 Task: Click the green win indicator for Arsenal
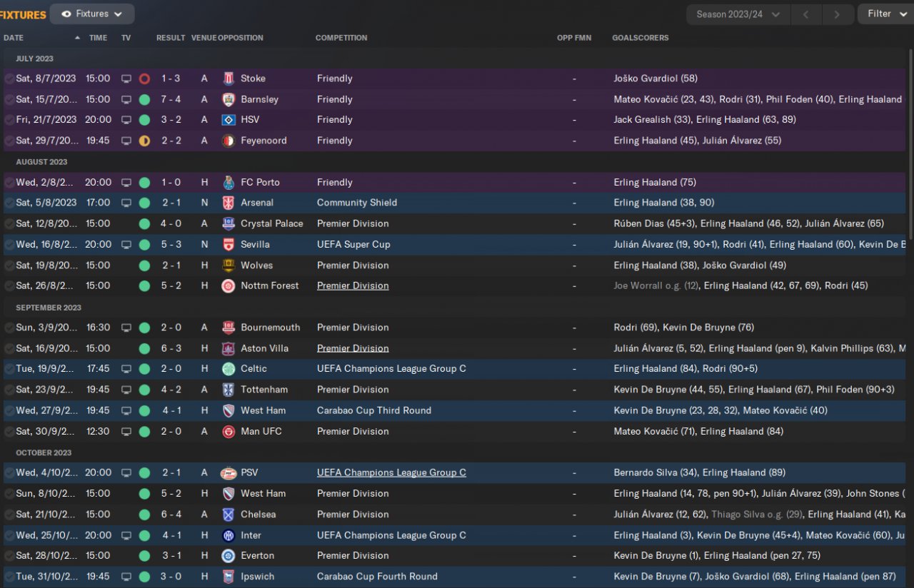tap(144, 203)
